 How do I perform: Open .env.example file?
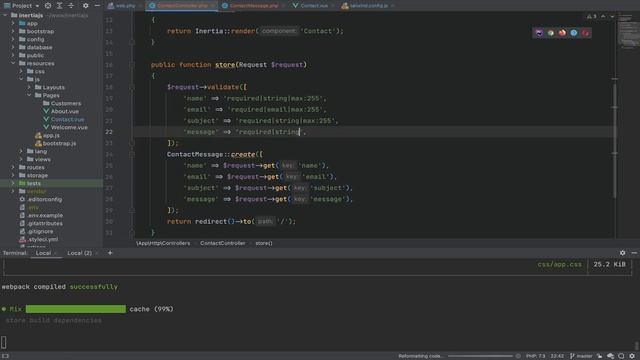[x=41, y=216]
